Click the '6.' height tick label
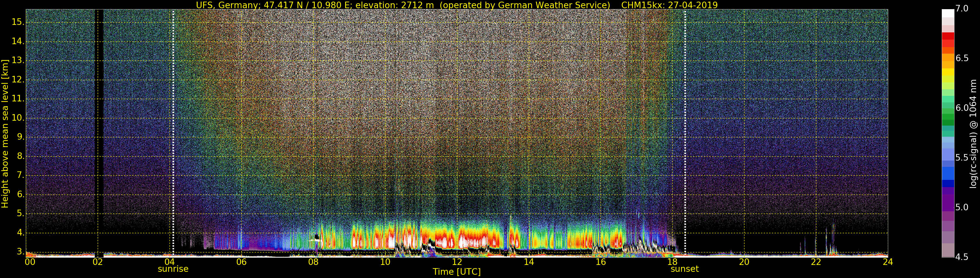980x278 pixels. [20, 195]
